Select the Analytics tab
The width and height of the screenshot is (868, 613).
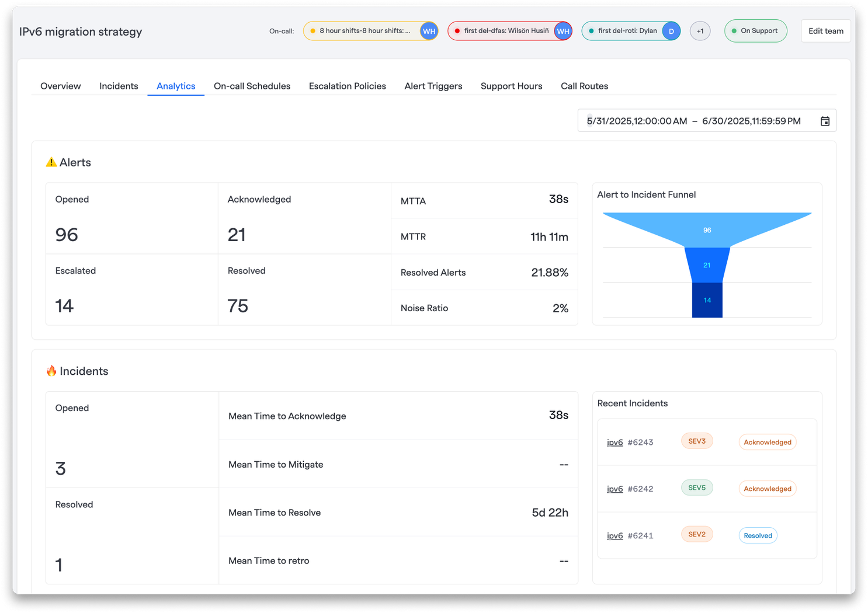176,86
